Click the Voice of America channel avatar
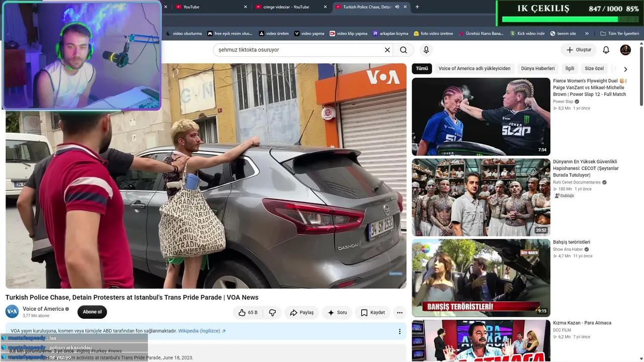Screen dimensions: 644x362 (12, 312)
